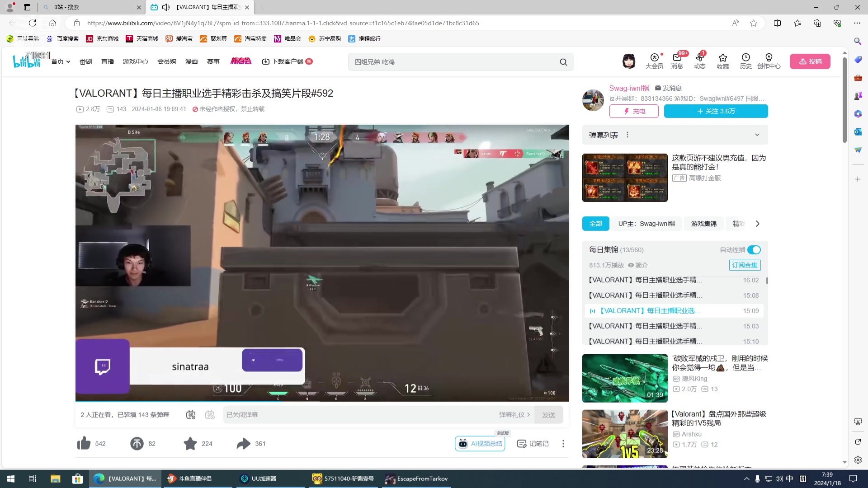Click the search magnifier icon
This screenshot has height=488, width=868.
[563, 62]
